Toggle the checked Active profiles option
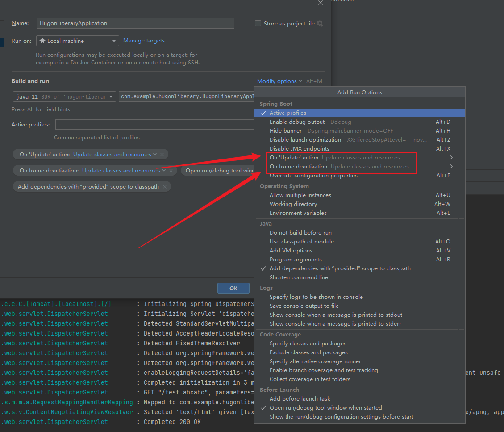 click(360, 113)
